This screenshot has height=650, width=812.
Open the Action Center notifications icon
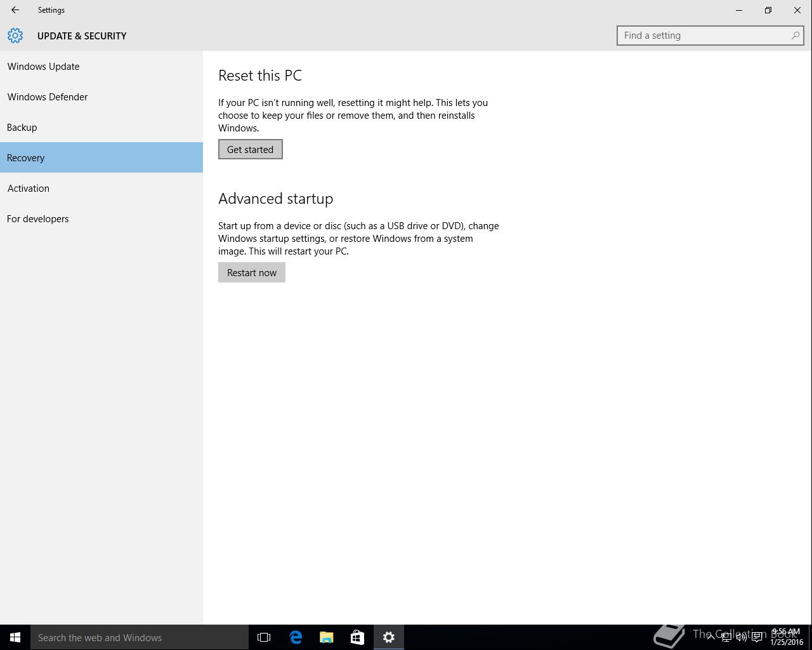(757, 637)
